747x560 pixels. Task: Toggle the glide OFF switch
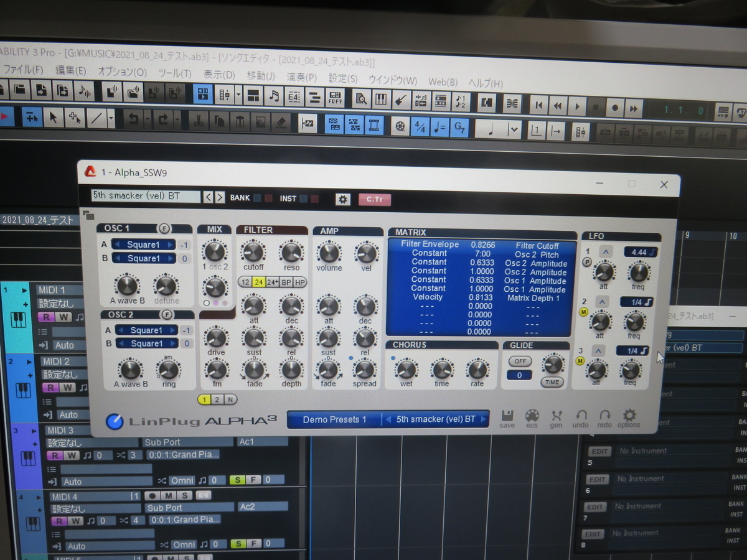(519, 361)
